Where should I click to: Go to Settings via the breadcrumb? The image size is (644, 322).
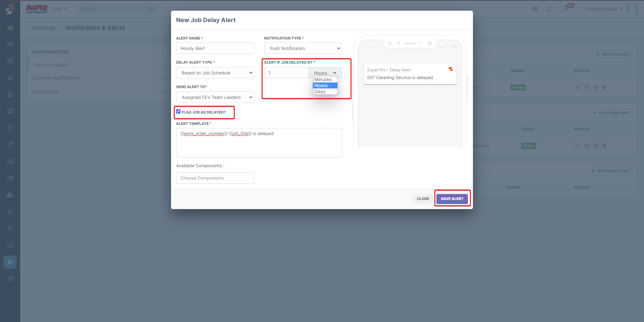click(44, 28)
